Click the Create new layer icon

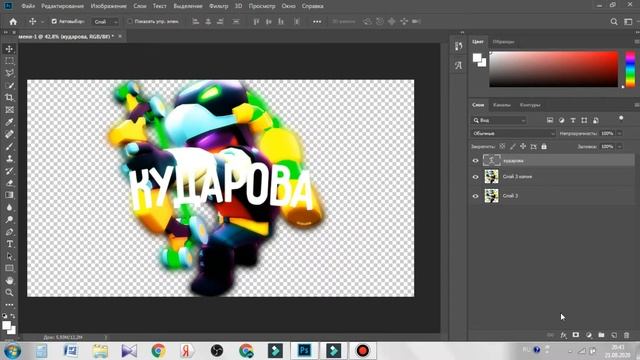point(614,335)
